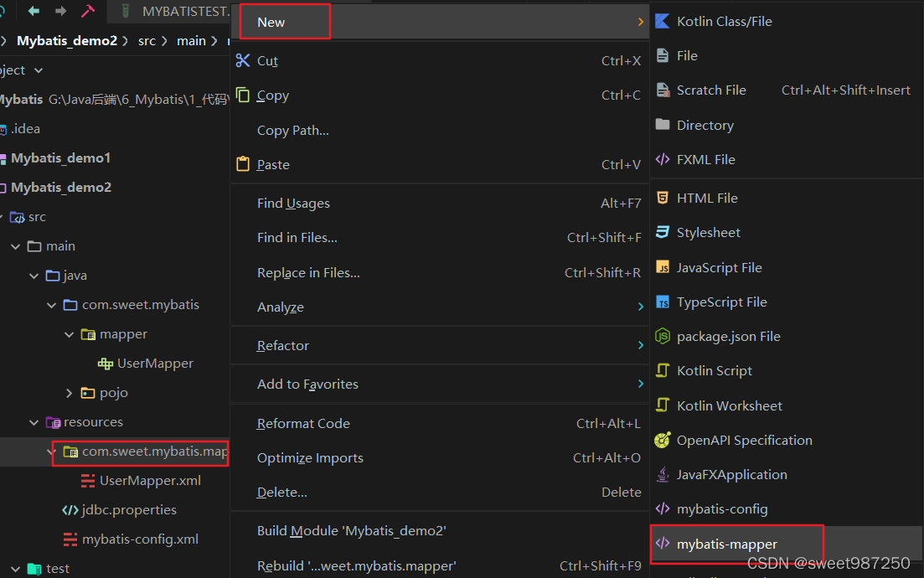The height and width of the screenshot is (578, 924).
Task: Click src in the breadcrumb path
Action: [147, 41]
